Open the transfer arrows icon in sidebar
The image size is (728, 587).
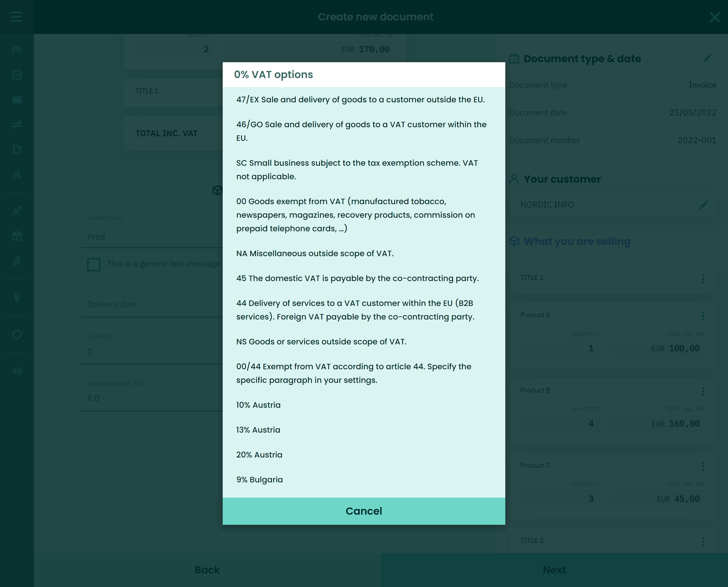(17, 124)
